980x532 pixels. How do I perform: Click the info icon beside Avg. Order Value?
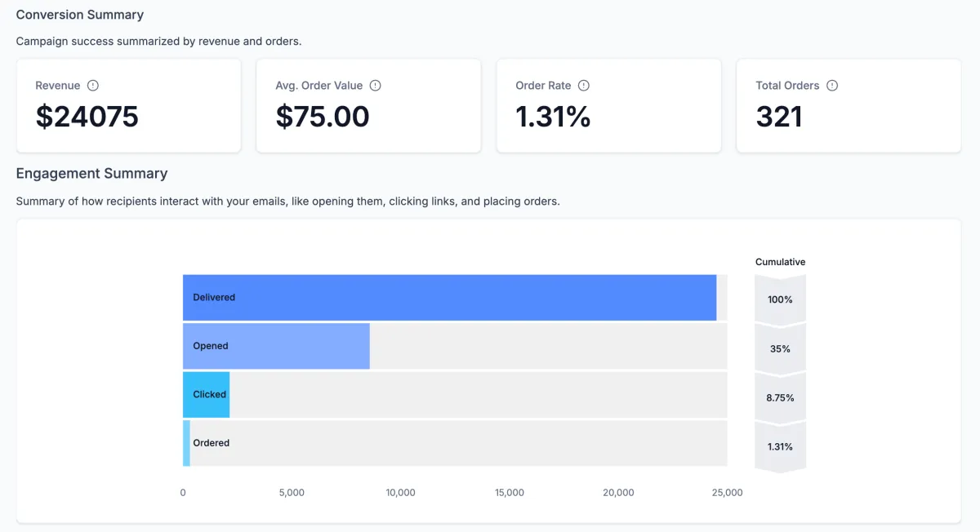pos(376,86)
